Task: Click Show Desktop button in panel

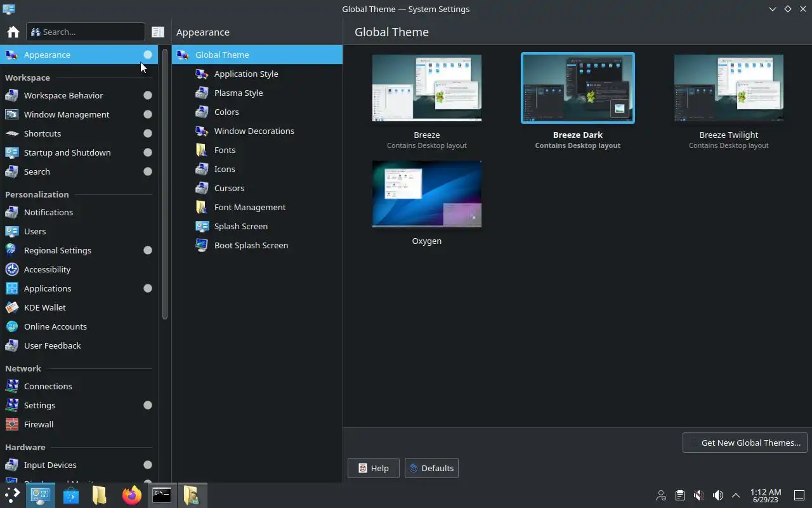Action: tap(799, 495)
